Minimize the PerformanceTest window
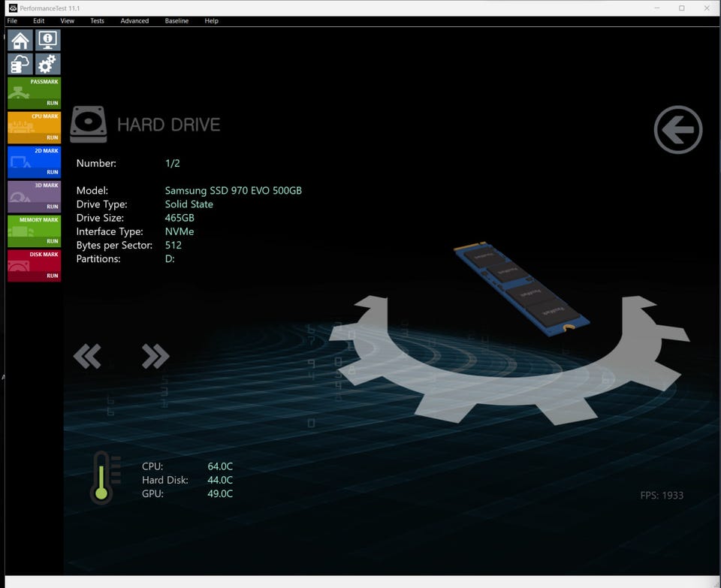The height and width of the screenshot is (588, 721). point(656,8)
